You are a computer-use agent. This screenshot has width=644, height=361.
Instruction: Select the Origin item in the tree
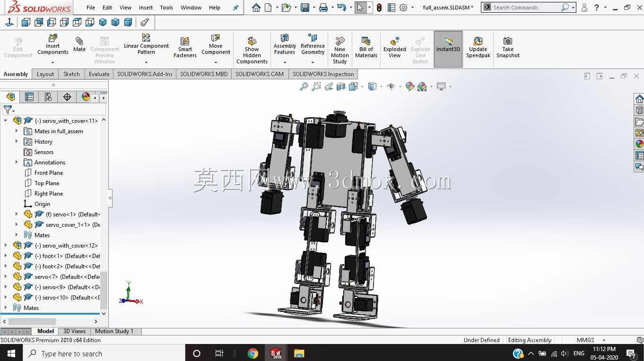[x=42, y=204]
